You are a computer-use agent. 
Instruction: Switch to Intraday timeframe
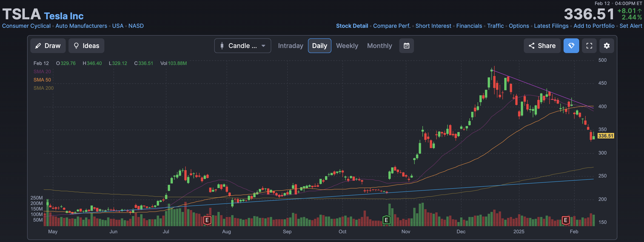(291, 46)
